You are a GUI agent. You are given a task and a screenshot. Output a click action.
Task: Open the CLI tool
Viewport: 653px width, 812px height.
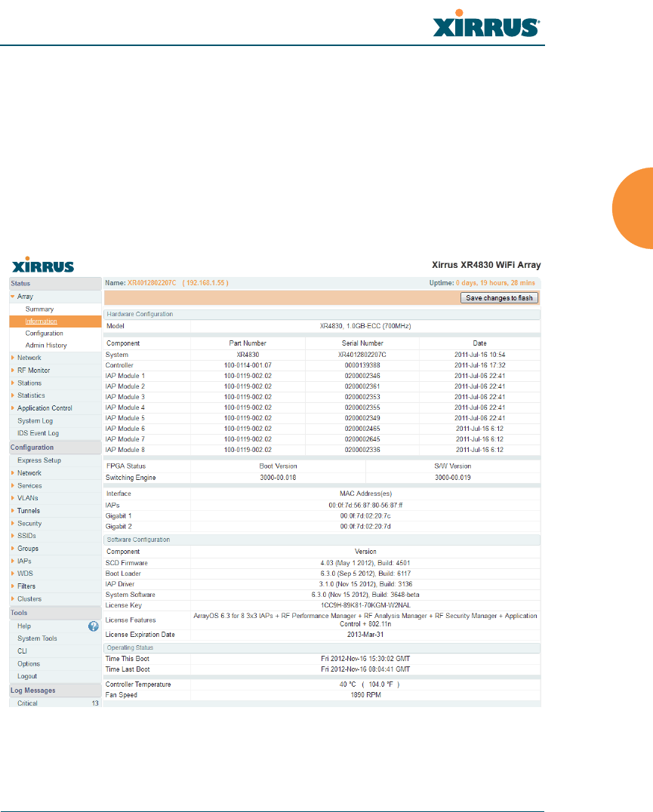22,651
